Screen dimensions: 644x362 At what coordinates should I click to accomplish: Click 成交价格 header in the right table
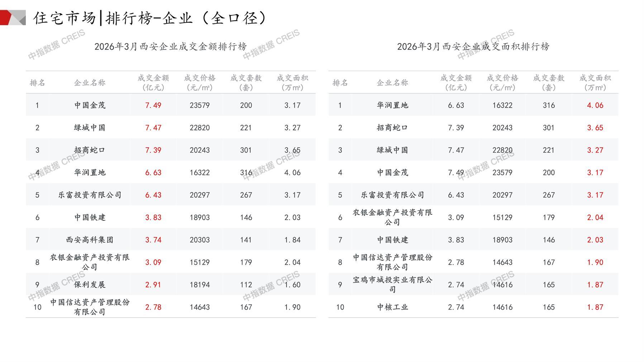point(502,82)
